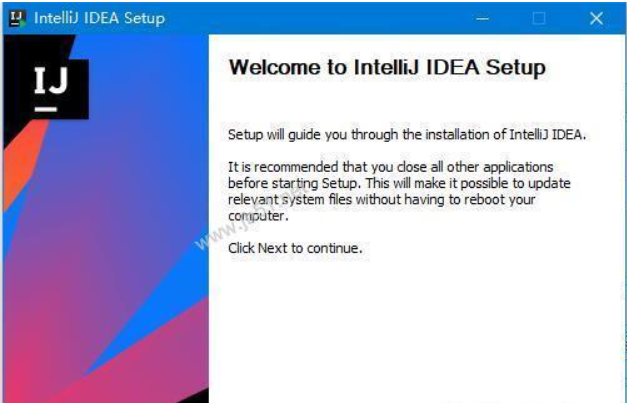Click the "Click Next to continue." text
The width and height of the screenshot is (627, 403).
pyautogui.click(x=295, y=248)
